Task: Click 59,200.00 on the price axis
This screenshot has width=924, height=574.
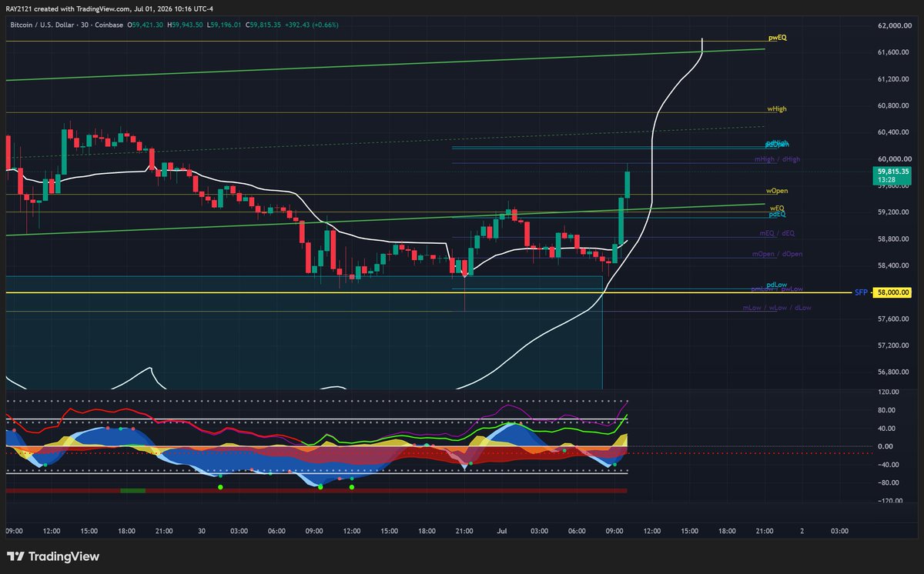Action: (893, 212)
